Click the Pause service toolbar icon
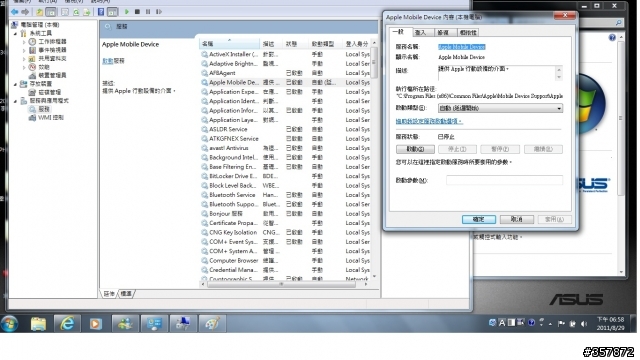 coord(148,12)
